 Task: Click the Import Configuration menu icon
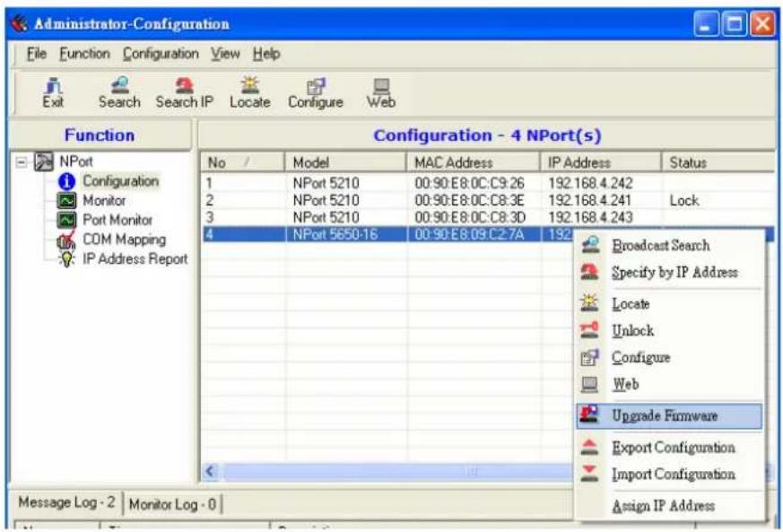click(590, 474)
